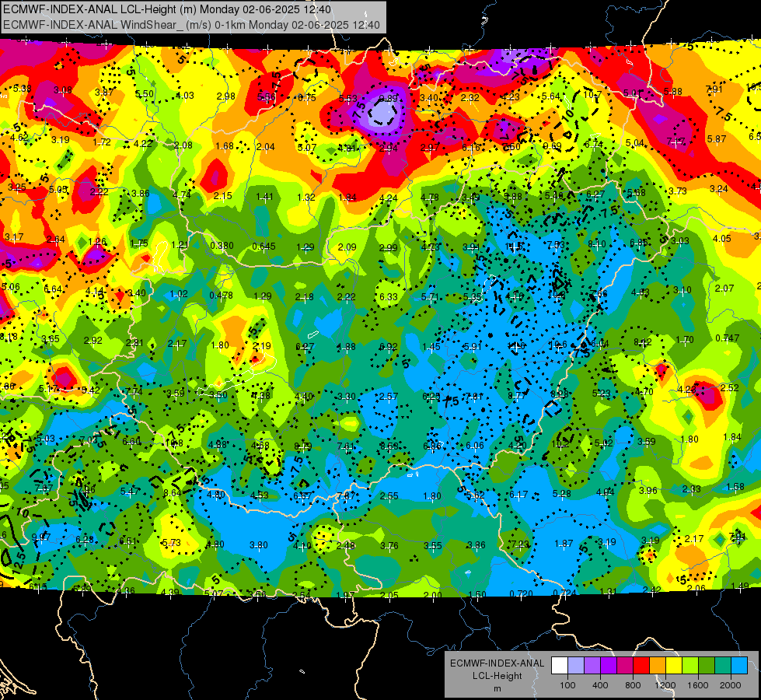
Task: Click the white swatch in LCL-Height legend
Action: [560, 666]
